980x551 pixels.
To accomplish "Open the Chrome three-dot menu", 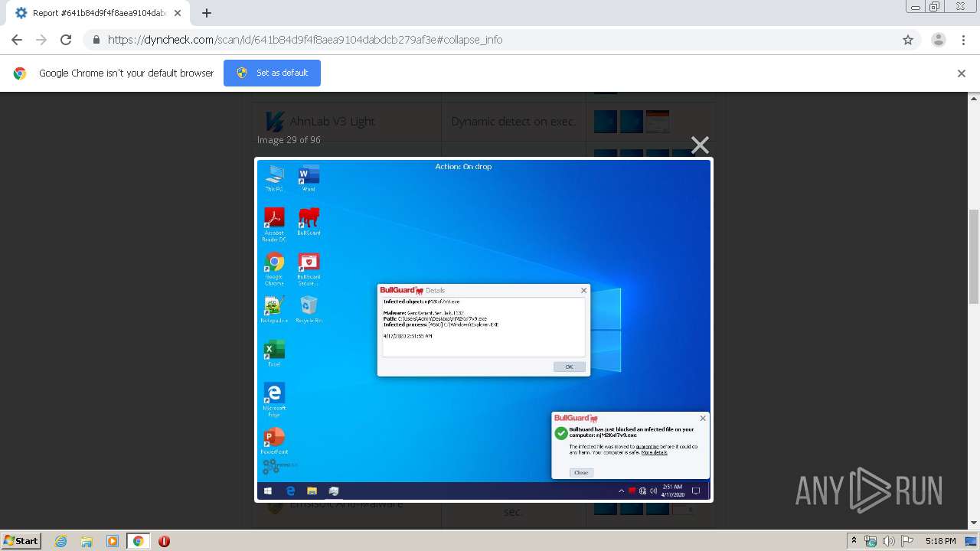I will [x=963, y=40].
